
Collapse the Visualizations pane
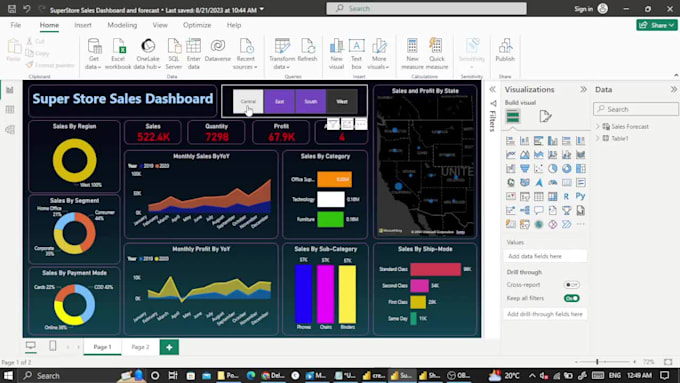pyautogui.click(x=583, y=89)
